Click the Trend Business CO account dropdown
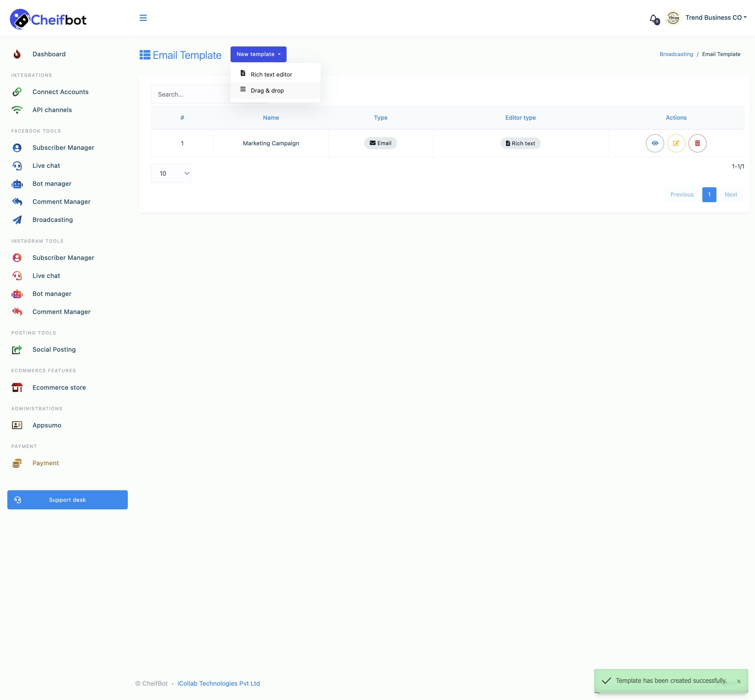755x700 pixels. 714,17
